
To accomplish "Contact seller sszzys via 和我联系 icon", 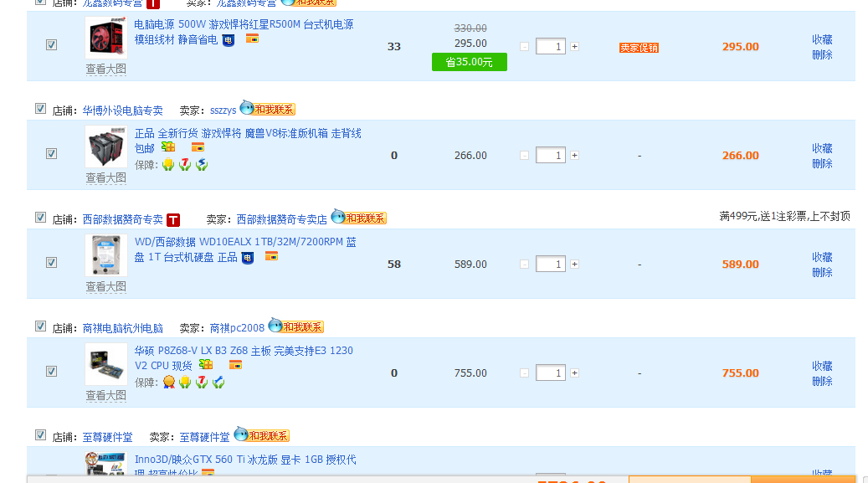I will click(x=267, y=109).
